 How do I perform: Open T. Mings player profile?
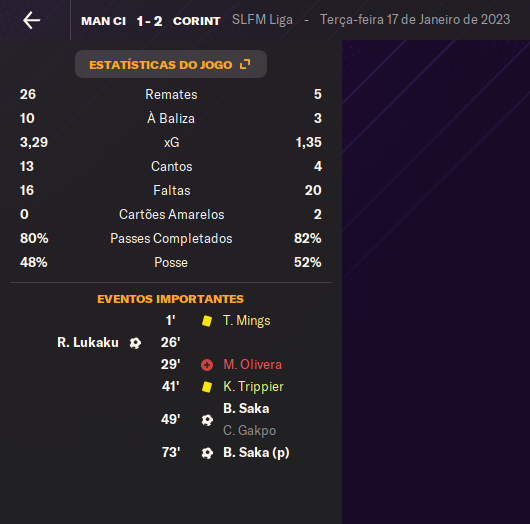[246, 320]
